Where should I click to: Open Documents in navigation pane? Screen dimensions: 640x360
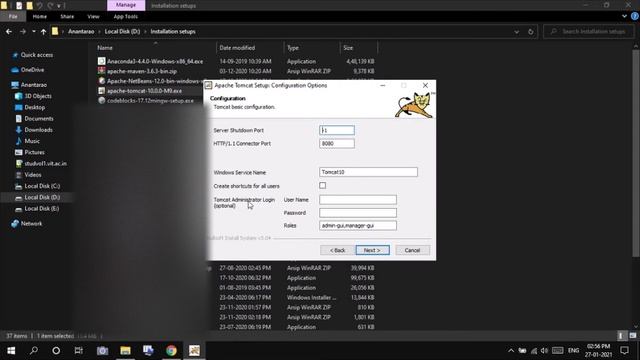click(x=38, y=118)
